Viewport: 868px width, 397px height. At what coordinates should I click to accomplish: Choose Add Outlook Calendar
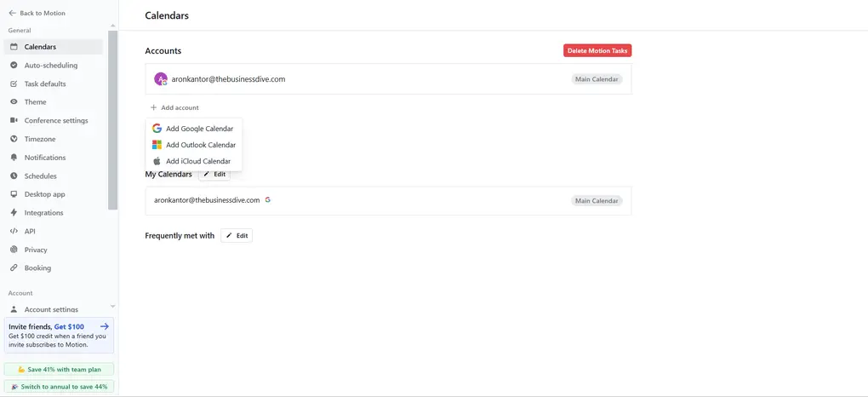point(194,145)
